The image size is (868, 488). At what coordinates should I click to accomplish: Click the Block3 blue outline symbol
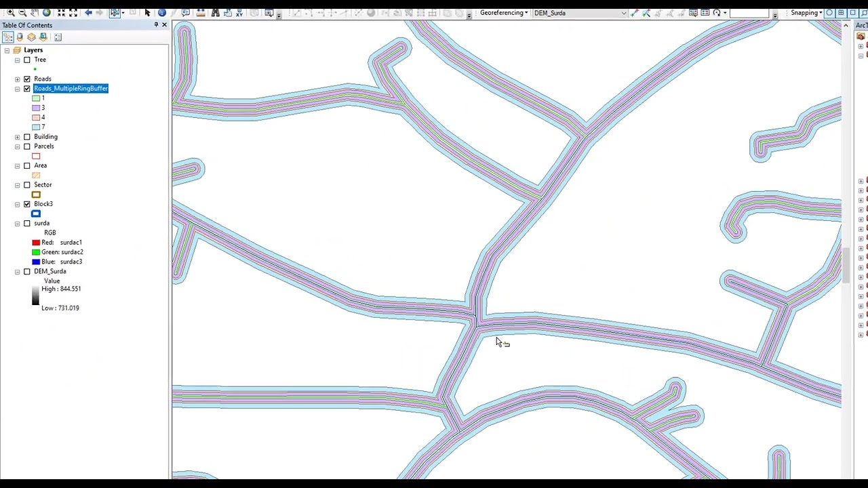(36, 214)
